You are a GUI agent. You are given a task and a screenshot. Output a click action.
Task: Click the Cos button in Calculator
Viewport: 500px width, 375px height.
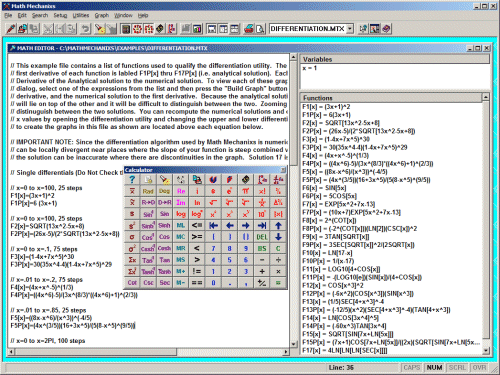click(x=164, y=237)
